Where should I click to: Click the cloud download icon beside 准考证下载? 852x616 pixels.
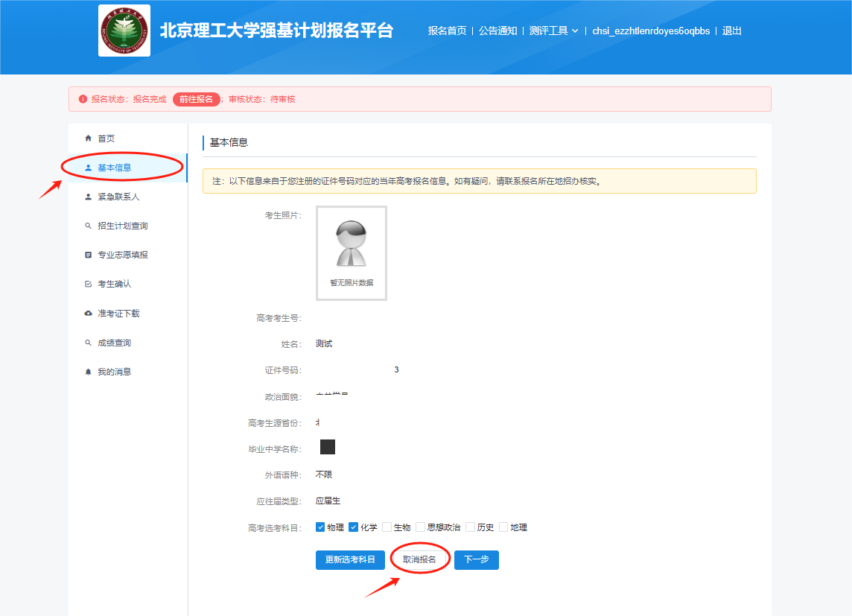[x=88, y=314]
